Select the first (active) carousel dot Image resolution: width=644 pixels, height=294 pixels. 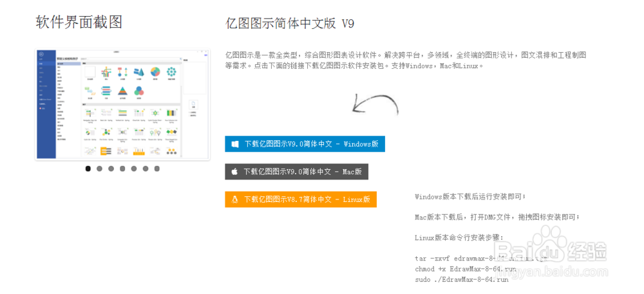(88, 169)
